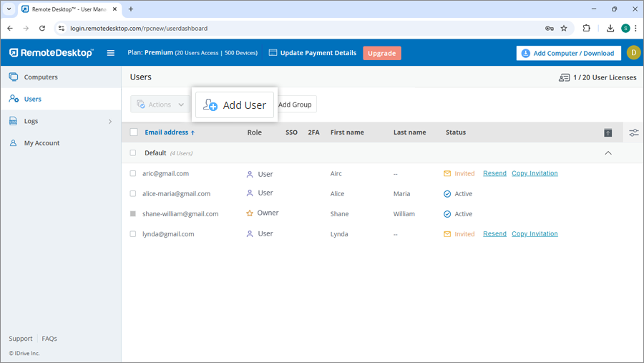The image size is (644, 363).
Task: Reload the page with the refresh icon
Action: point(42,28)
